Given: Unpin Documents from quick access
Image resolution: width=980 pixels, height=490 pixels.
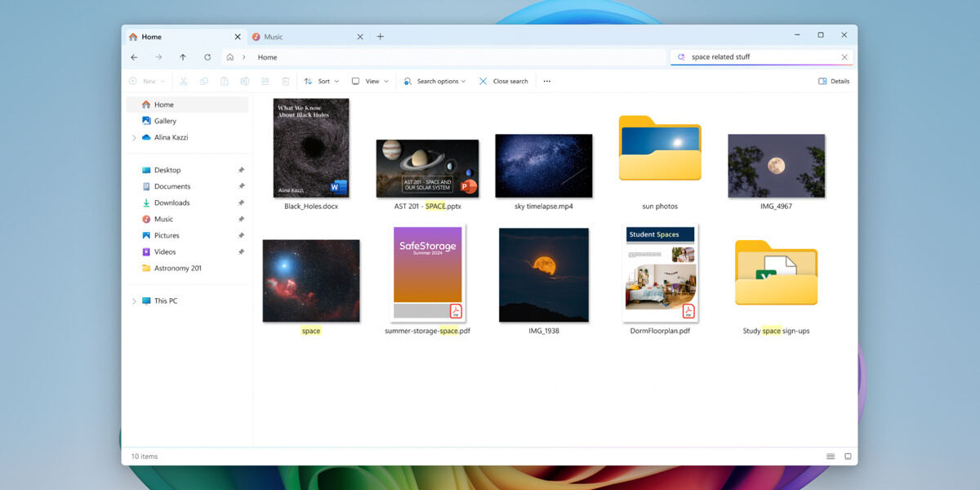Looking at the screenshot, I should (241, 186).
